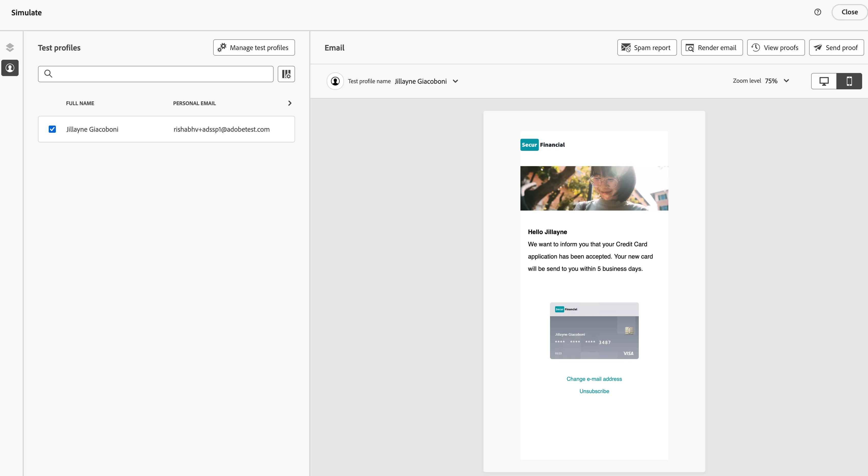The image size is (868, 476).
Task: Select the test profiles sidebar icon
Action: [10, 68]
